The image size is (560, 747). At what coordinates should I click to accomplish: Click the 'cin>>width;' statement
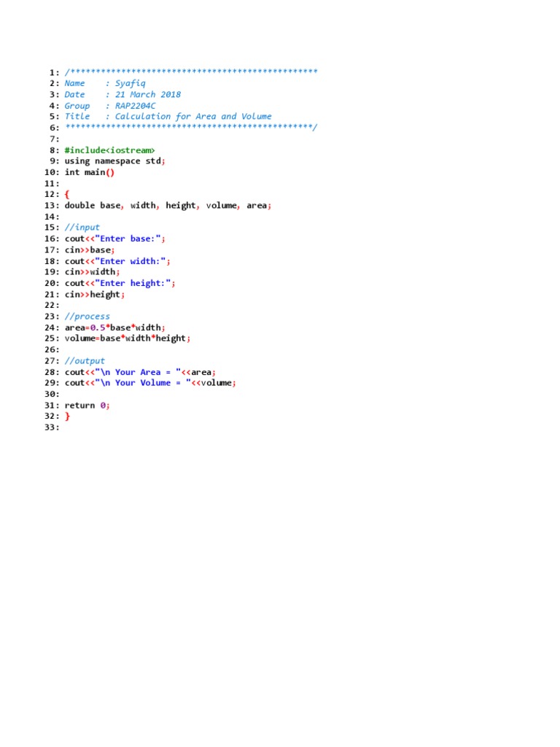coord(92,272)
